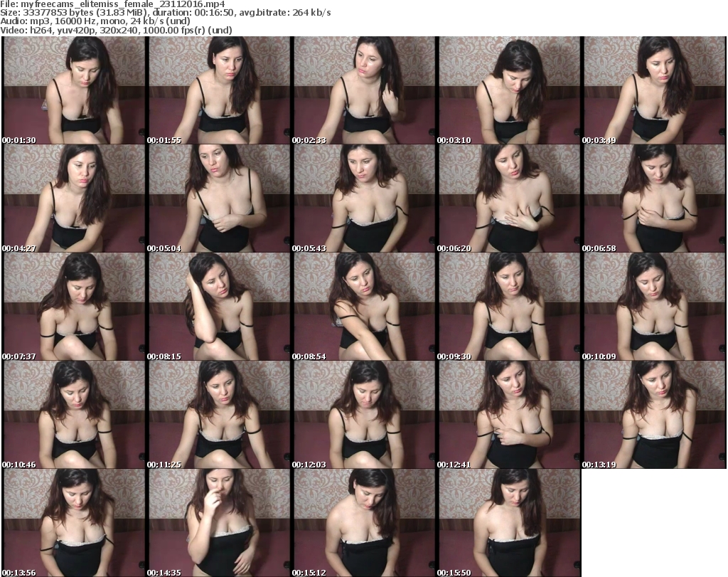Click the preview frame at 00:12:03

(365, 414)
